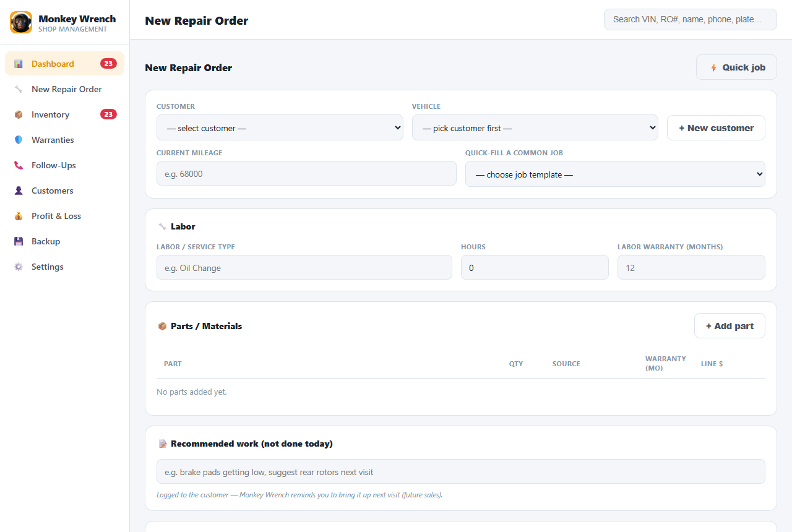
Task: Click the Customers person icon
Action: [19, 191]
